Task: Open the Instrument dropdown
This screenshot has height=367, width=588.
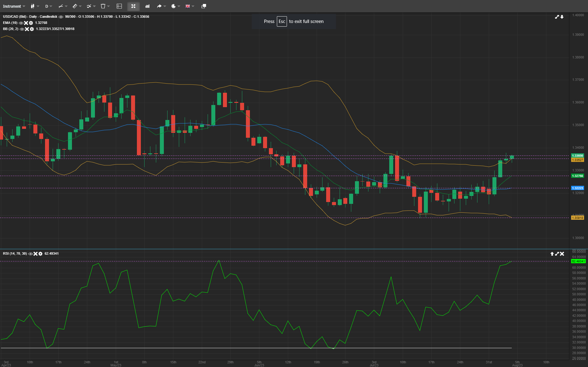Action: [13, 6]
